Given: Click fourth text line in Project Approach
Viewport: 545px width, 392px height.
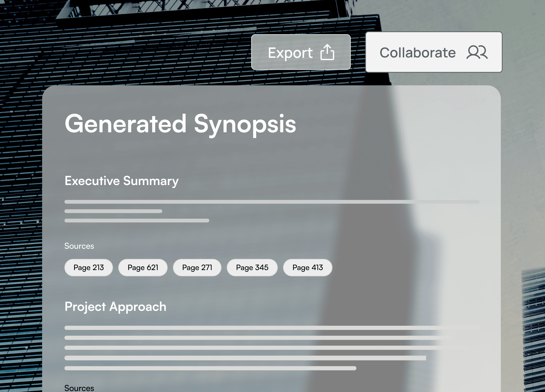Looking at the screenshot, I should pyautogui.click(x=245, y=358).
